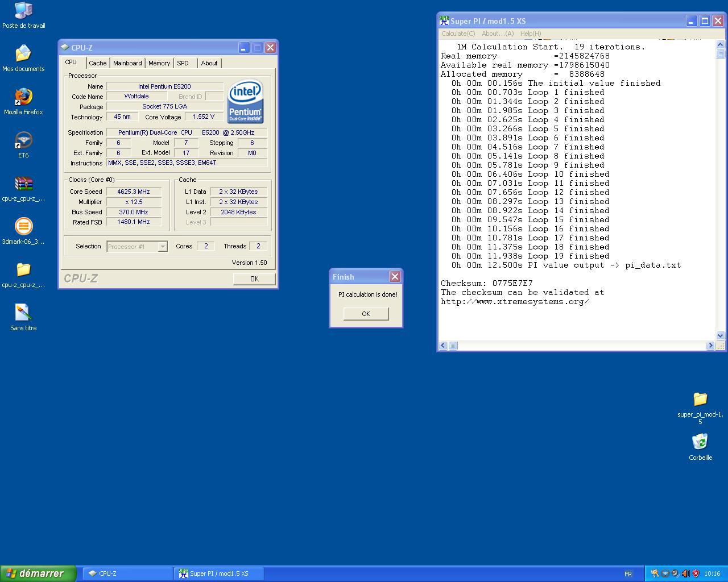Click the Package Socket 775 LGA field
The image size is (728, 582).
click(x=164, y=106)
